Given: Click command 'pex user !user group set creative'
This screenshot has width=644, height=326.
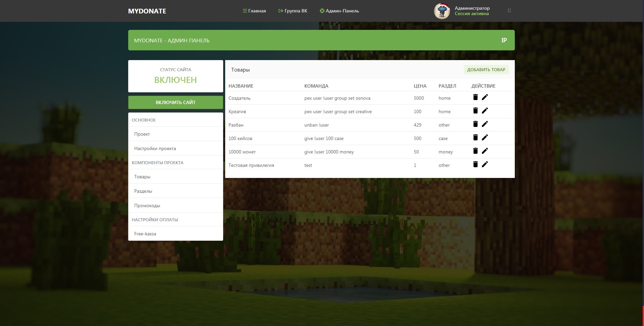Looking at the screenshot, I should pos(338,111).
